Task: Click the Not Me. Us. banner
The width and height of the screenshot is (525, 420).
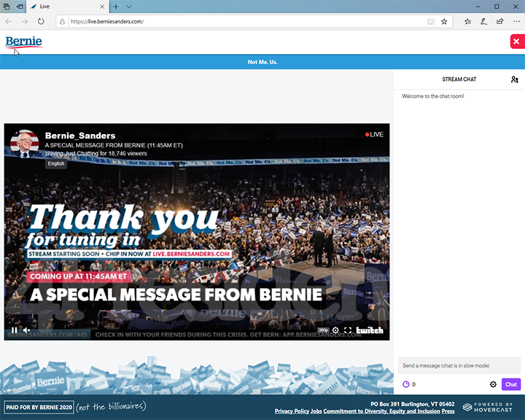Action: click(x=262, y=62)
